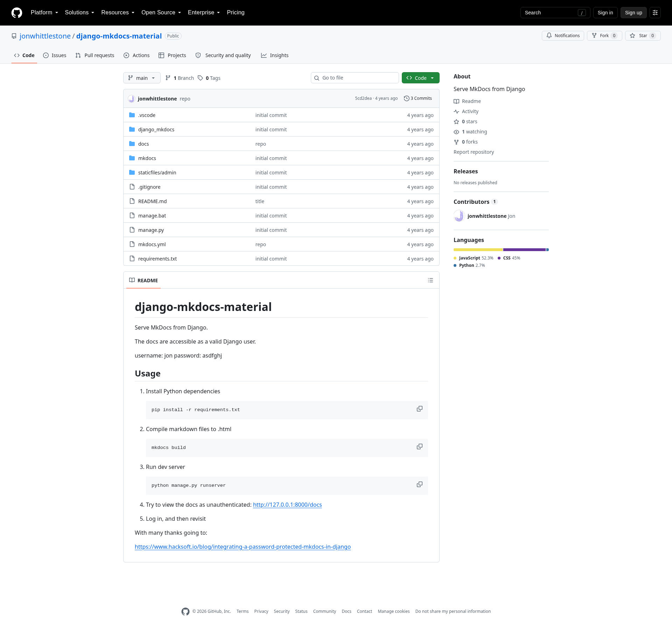Image resolution: width=672 pixels, height=630 pixels.
Task: Click the Python language legend entry
Action: click(469, 265)
